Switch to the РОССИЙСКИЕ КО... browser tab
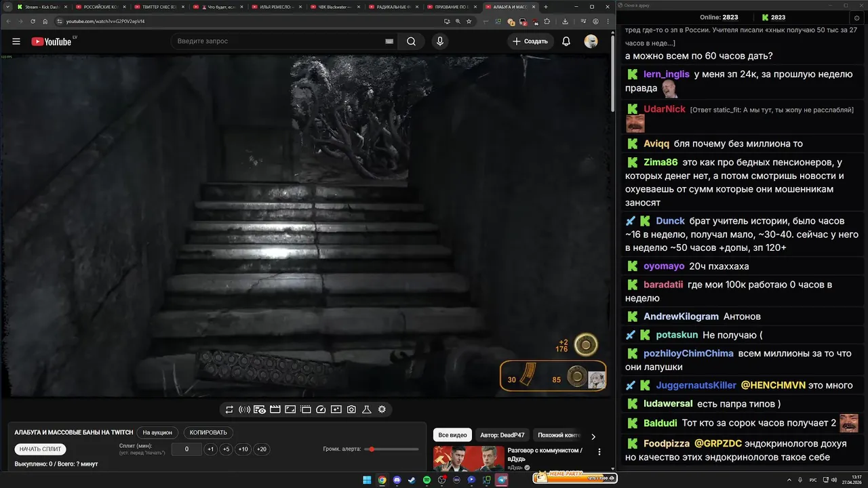This screenshot has height=488, width=868. (100, 7)
